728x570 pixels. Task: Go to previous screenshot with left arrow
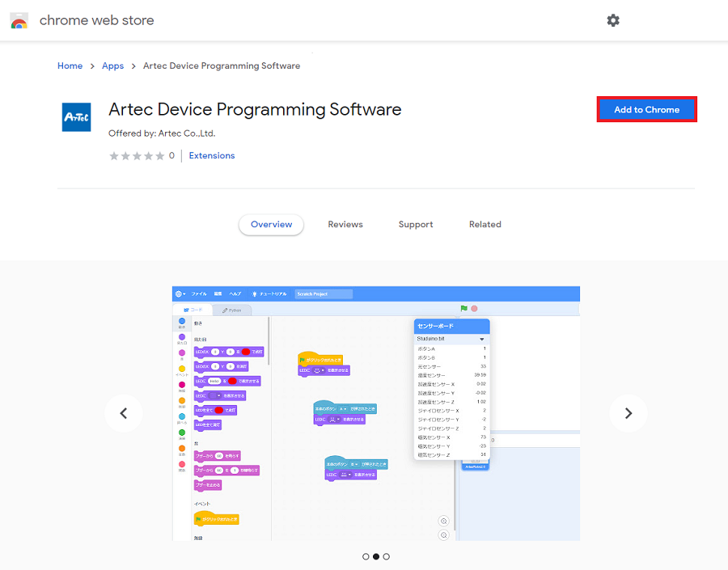(124, 413)
